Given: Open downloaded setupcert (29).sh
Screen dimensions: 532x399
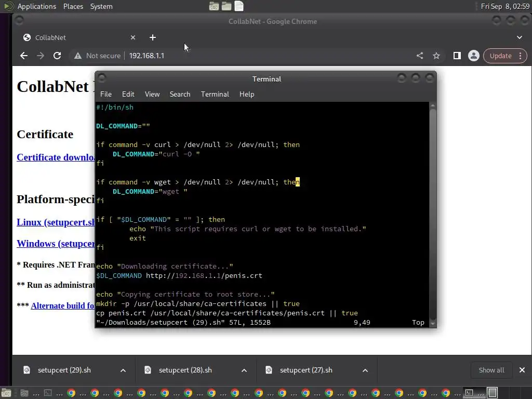Looking at the screenshot, I should [x=64, y=370].
